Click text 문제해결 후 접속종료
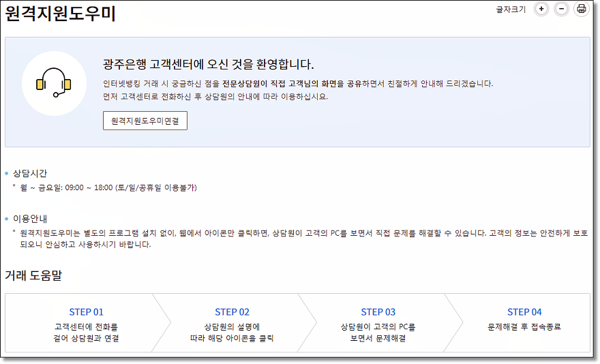 pyautogui.click(x=524, y=327)
